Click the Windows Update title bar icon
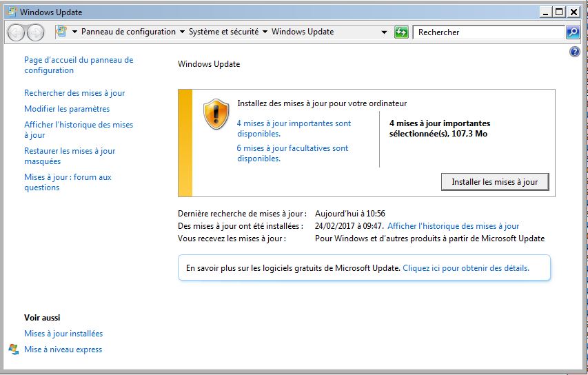The height and width of the screenshot is (375, 588). click(x=12, y=12)
